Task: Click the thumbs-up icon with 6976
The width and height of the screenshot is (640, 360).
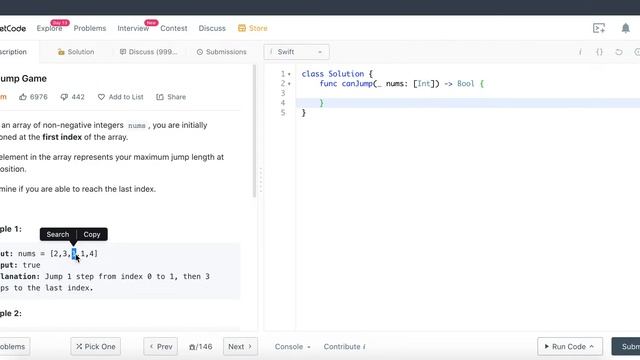Action: point(23,97)
